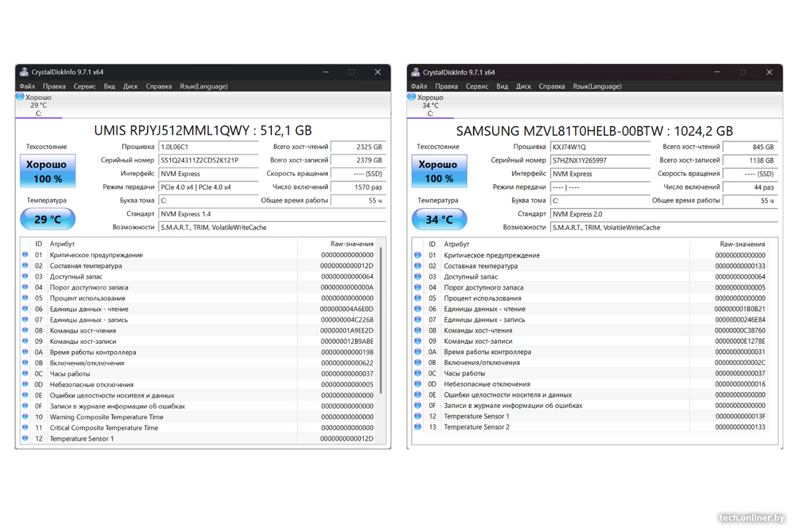
Task: Click status orb of attribute 03 in Samsung window
Action: point(418,277)
